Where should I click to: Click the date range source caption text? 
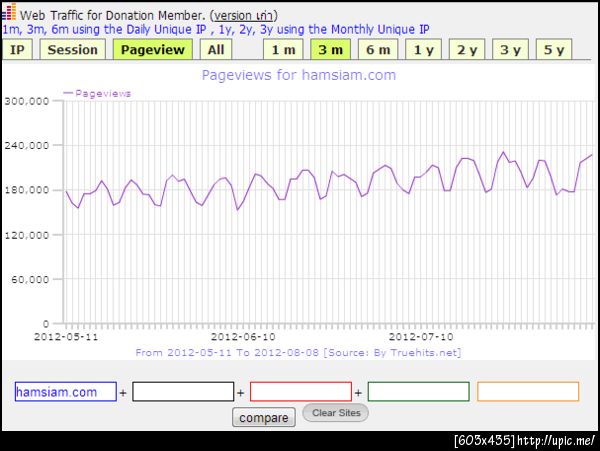pyautogui.click(x=298, y=353)
